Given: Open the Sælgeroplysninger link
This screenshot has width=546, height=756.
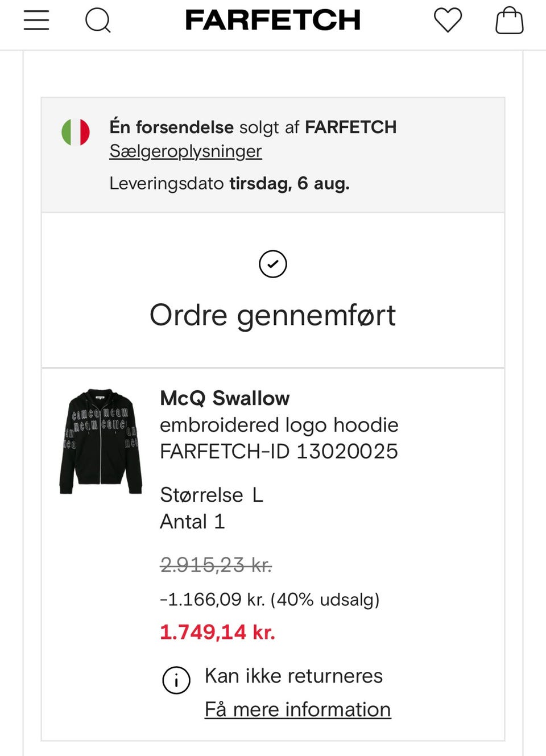Looking at the screenshot, I should click(185, 151).
